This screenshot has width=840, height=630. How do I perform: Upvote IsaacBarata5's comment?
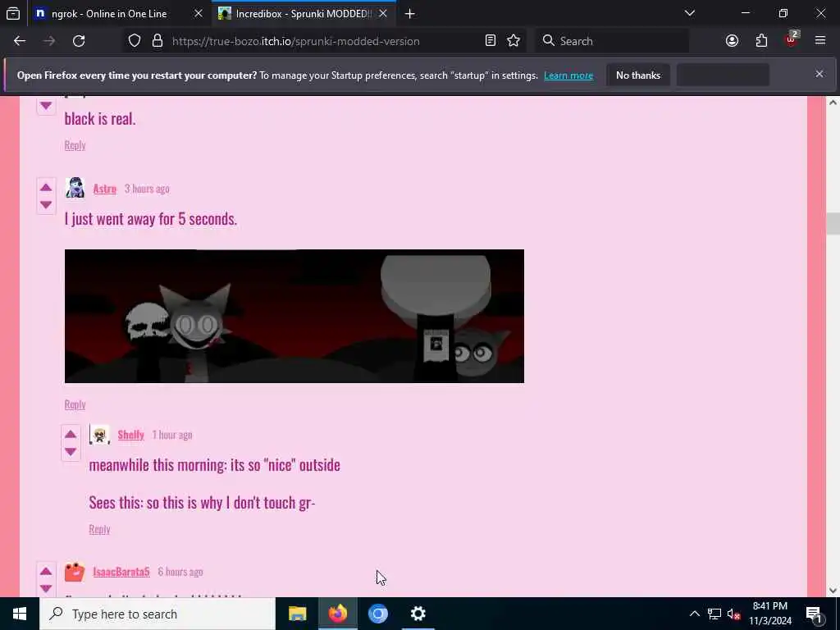pos(46,571)
